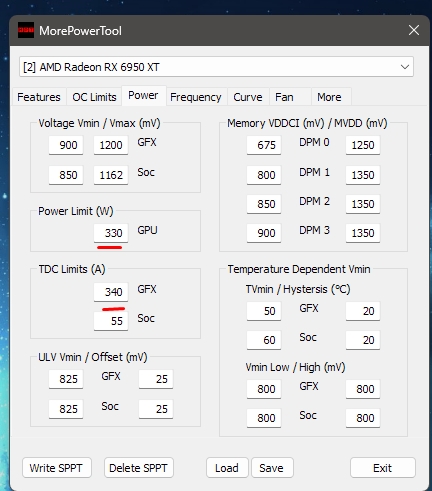Click the DPM 1 MVDD field 1350
The height and width of the screenshot is (491, 432).
coord(363,175)
